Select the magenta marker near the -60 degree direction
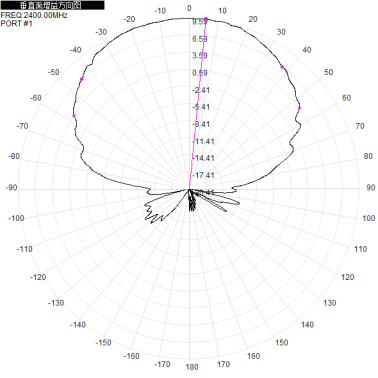 (x=74, y=116)
